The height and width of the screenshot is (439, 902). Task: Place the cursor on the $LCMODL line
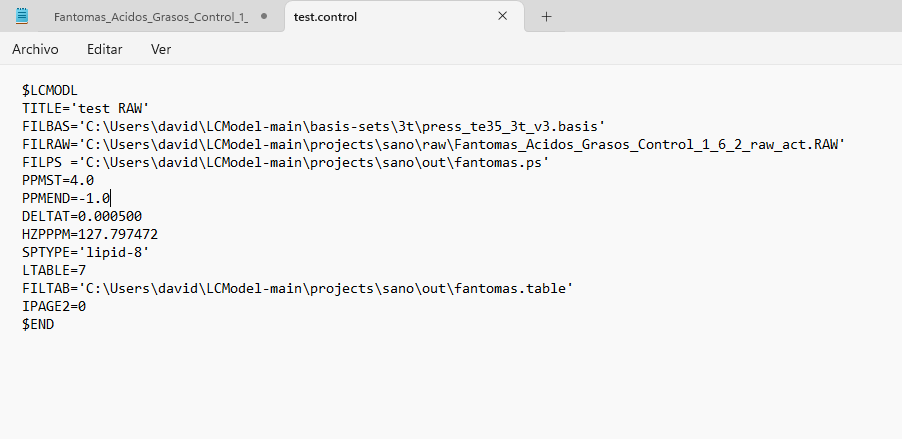[50, 90]
